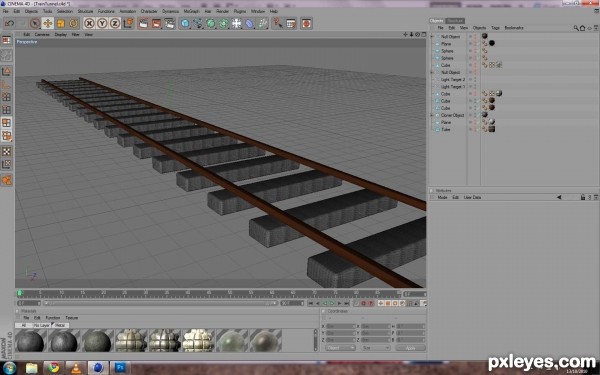Image resolution: width=600 pixels, height=375 pixels.
Task: Open User Data in Attributes panel
Action: coord(472,197)
